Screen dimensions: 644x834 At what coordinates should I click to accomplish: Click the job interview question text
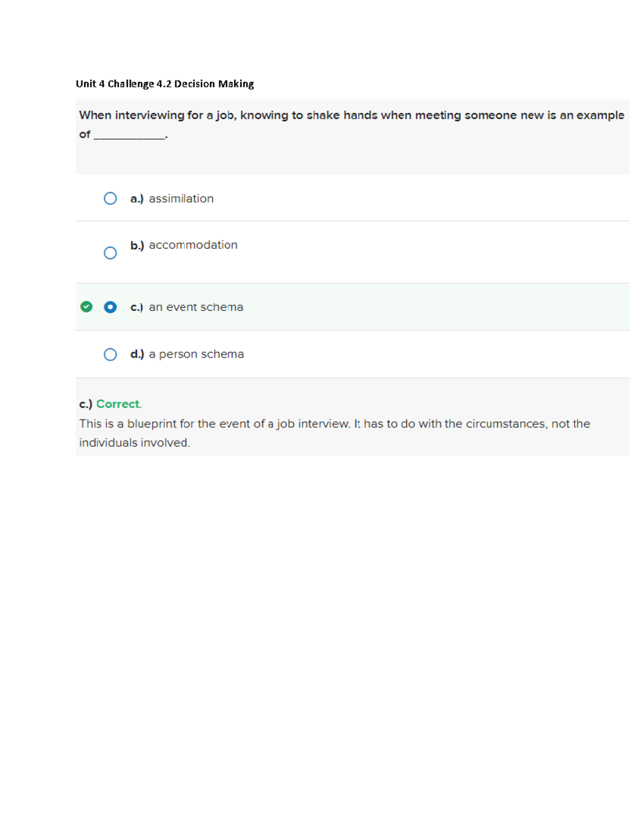tap(352, 115)
